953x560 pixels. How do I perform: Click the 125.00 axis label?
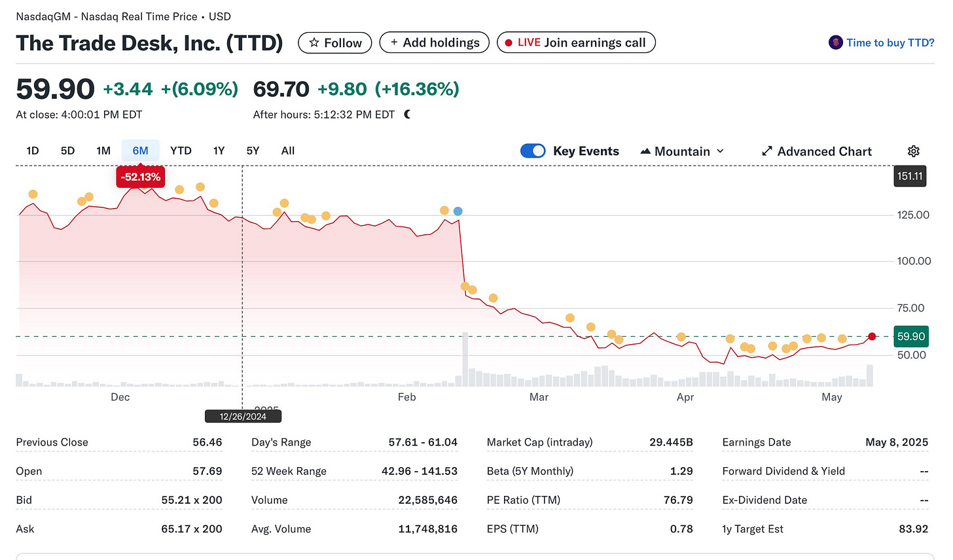pos(913,215)
